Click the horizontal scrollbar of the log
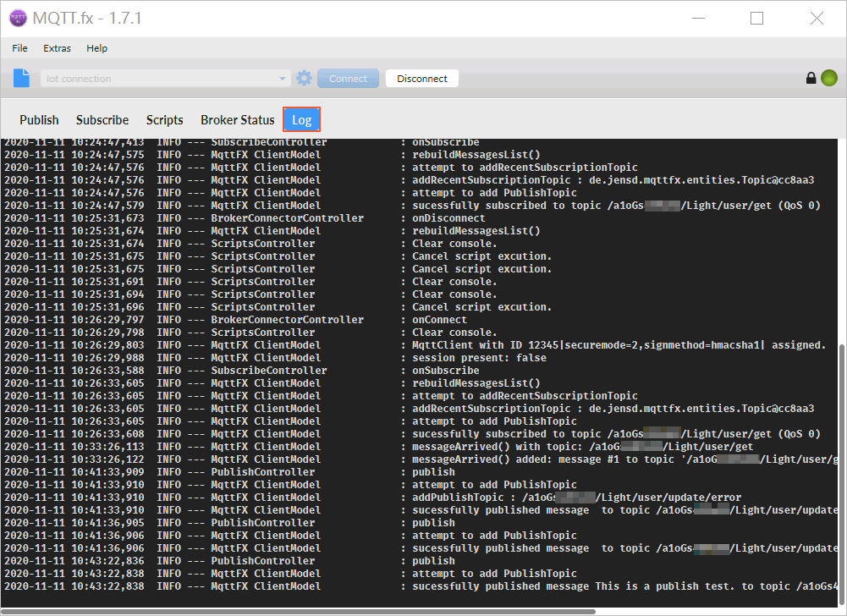The height and width of the screenshot is (616, 847). (x=298, y=612)
